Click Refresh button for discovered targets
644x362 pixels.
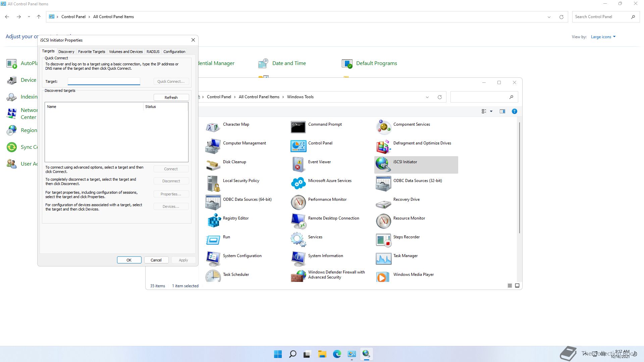coord(171,98)
